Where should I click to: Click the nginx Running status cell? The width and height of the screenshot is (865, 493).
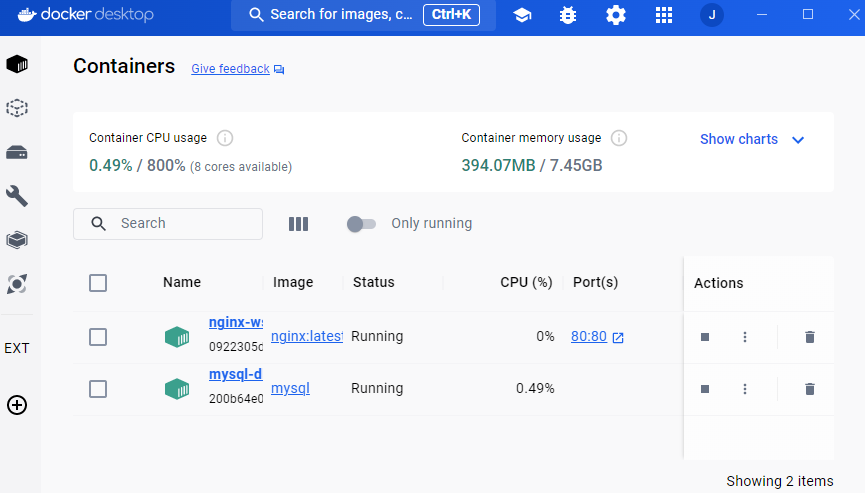click(377, 336)
